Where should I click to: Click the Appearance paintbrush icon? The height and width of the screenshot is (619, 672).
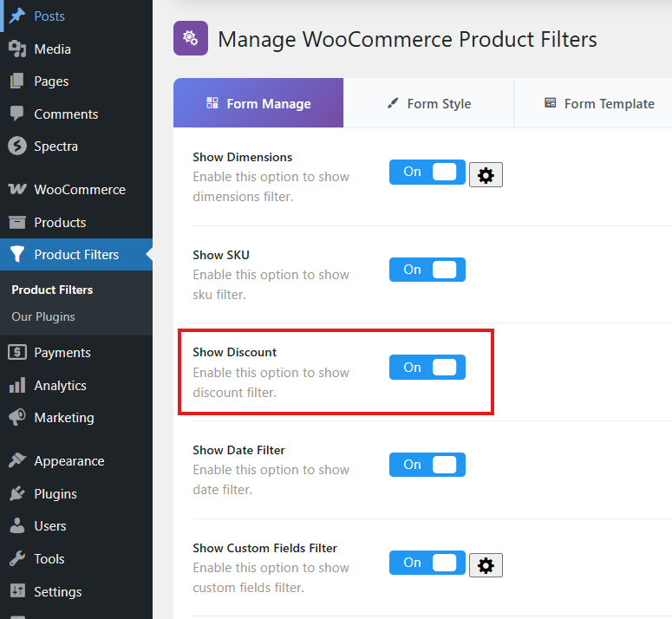[x=17, y=460]
